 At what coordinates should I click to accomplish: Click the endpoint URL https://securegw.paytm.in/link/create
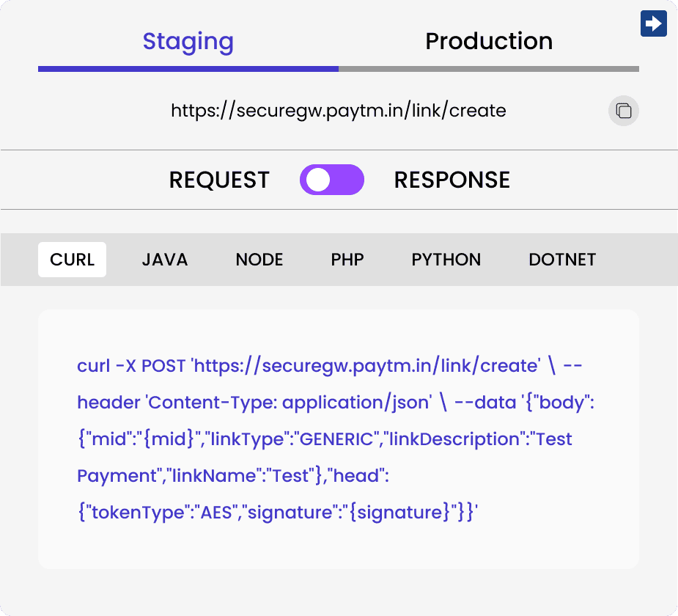(x=339, y=111)
